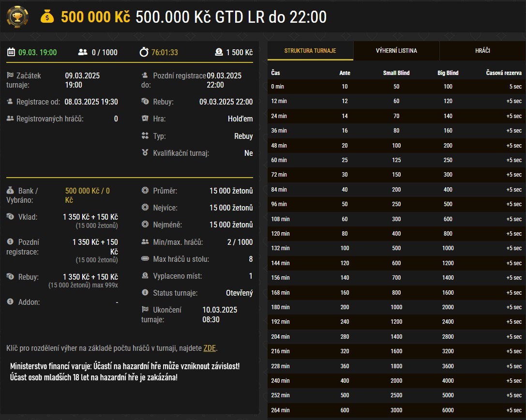Click the tournament title 500.000 Kč GTD LR
526x420 pixels.
[231, 17]
